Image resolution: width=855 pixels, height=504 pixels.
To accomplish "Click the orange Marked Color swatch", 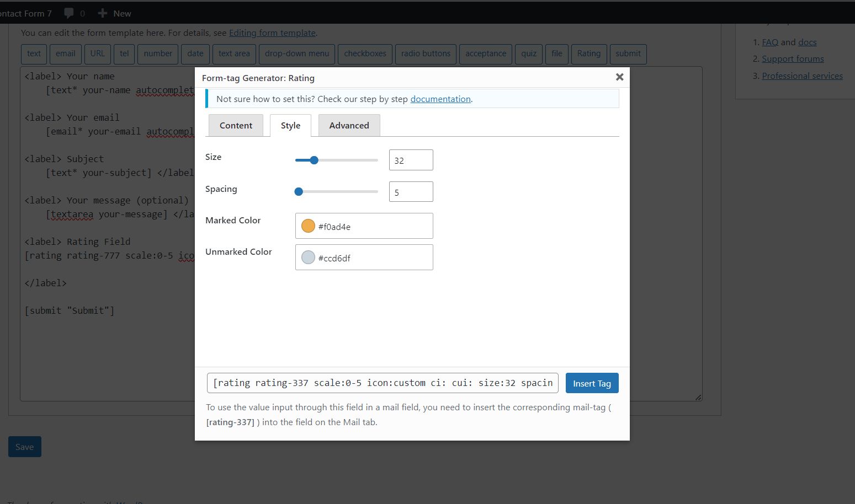I will [x=308, y=226].
